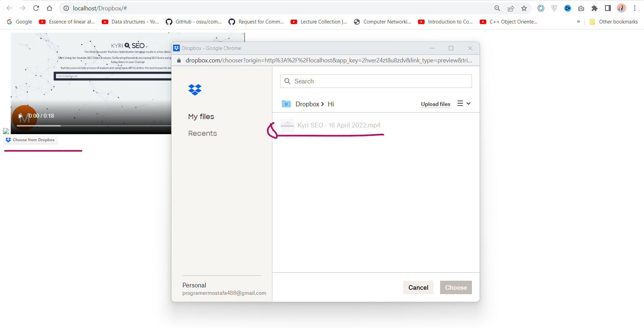Image resolution: width=644 pixels, height=328 pixels.
Task: Open the Chrome three-dot menu
Action: pyautogui.click(x=635, y=8)
